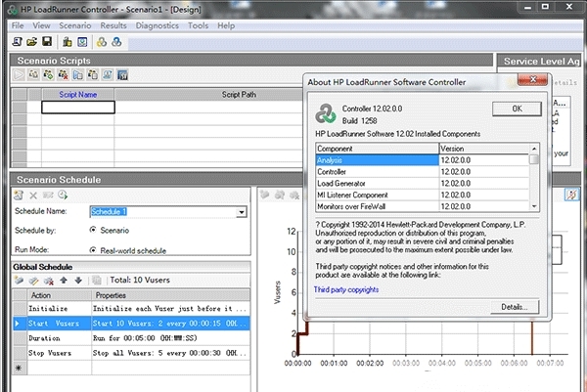This screenshot has width=587, height=392.
Task: Open the Scenario menu
Action: point(75,25)
